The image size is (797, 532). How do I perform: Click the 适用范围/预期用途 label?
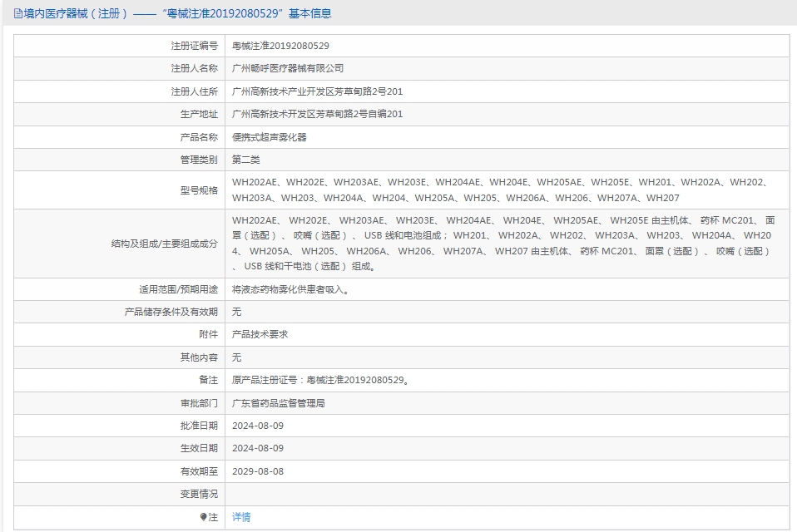coord(178,289)
